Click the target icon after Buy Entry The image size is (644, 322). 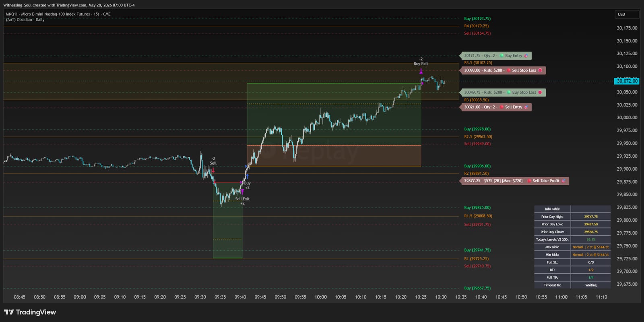click(x=526, y=56)
